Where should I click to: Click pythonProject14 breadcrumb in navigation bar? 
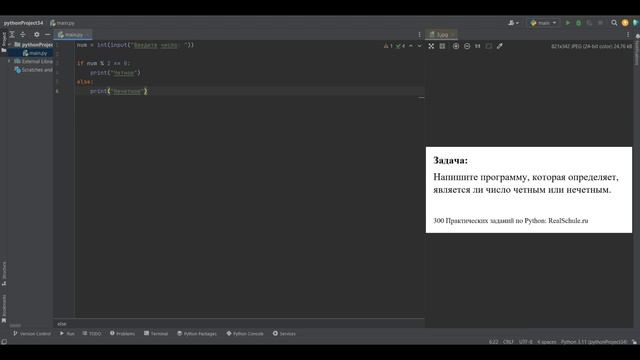23,23
